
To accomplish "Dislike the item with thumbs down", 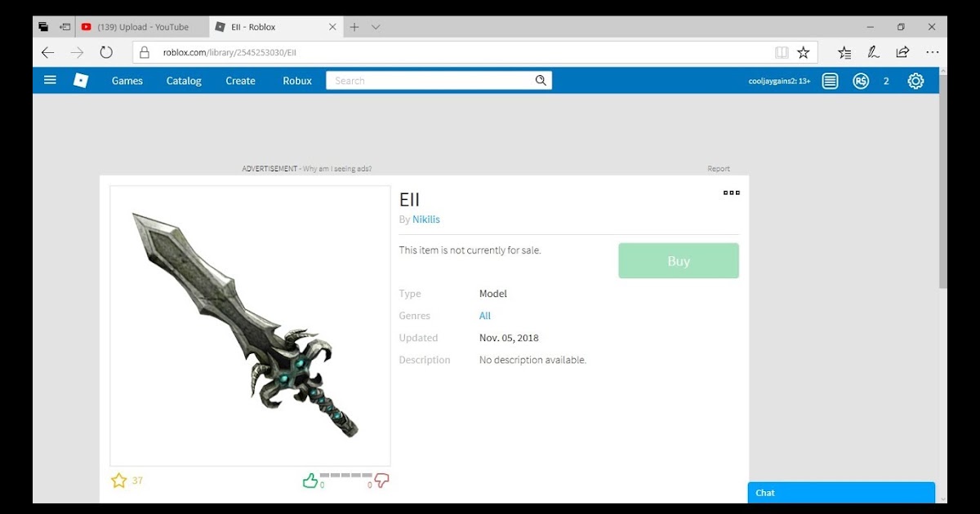I will pyautogui.click(x=381, y=481).
